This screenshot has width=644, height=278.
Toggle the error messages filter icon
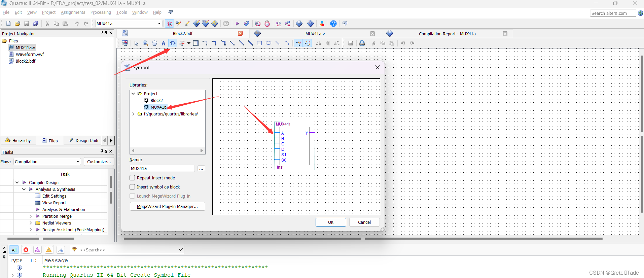pyautogui.click(x=26, y=250)
